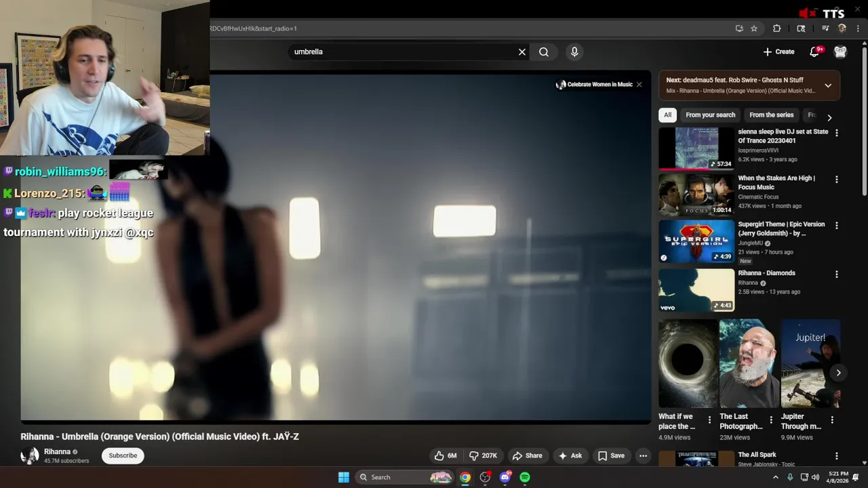Open Chrome profile avatar
This screenshot has height=488, width=868.
click(x=842, y=28)
